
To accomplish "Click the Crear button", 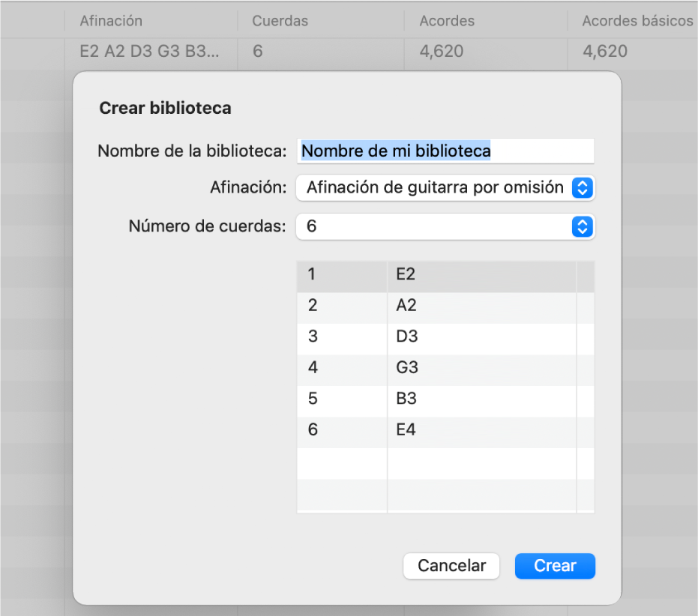I will tap(555, 566).
